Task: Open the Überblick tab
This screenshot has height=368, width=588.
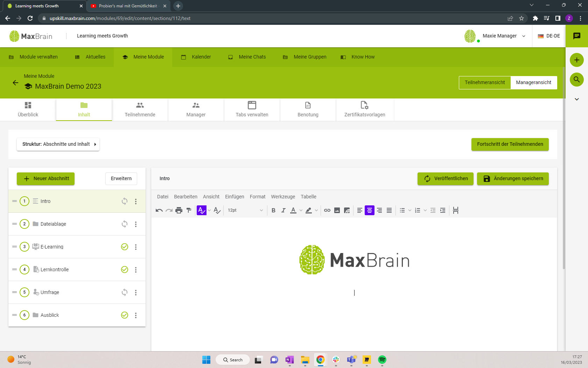Action: (x=28, y=110)
